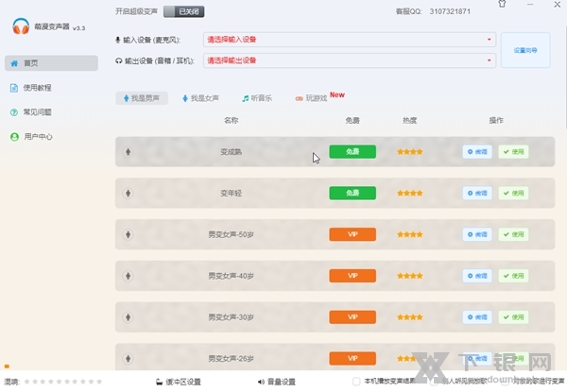Click the 名称 column header
Viewport: 567px width, 392px height.
tap(232, 120)
